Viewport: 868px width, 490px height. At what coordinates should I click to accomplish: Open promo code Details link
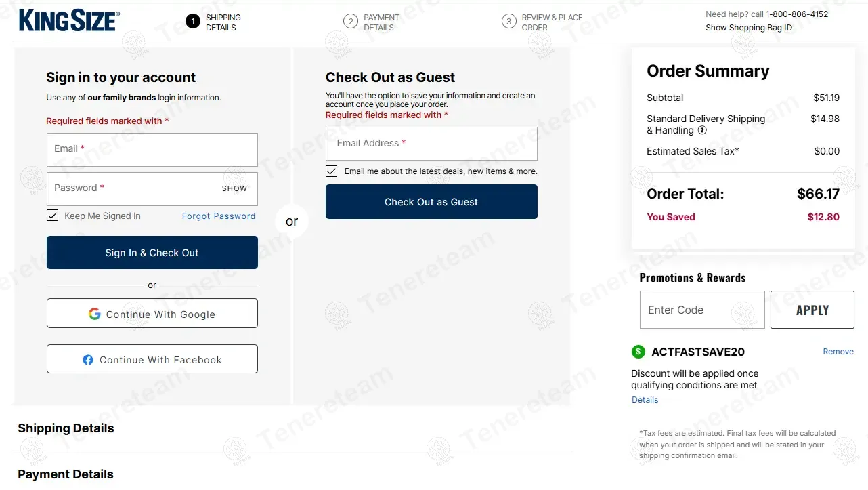pos(645,400)
